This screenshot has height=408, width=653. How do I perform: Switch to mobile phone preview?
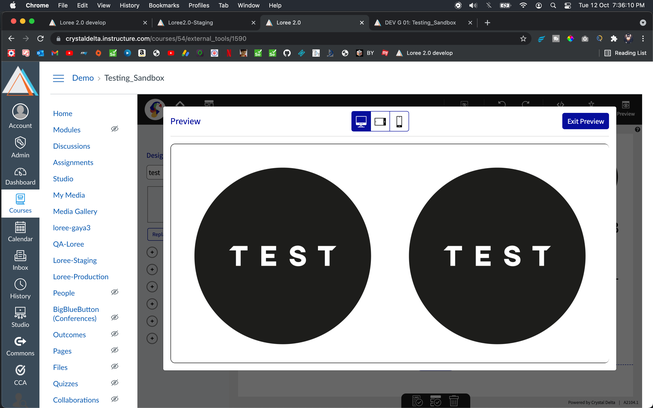[399, 121]
